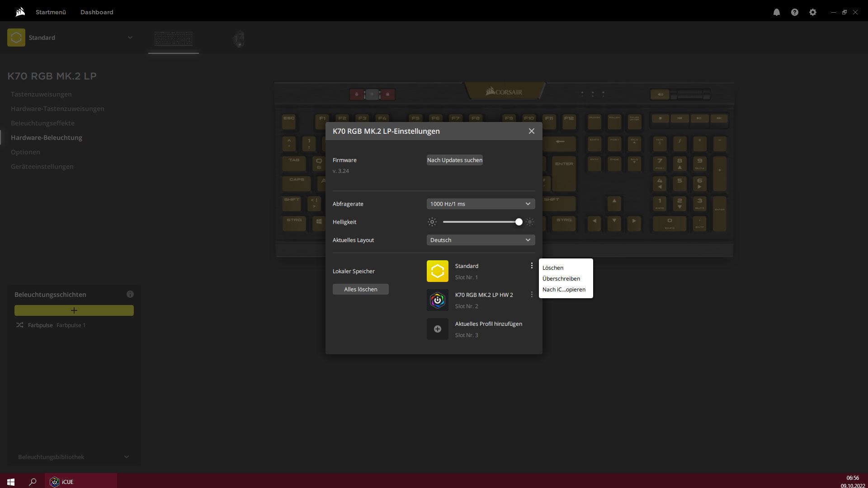
Task: Click Nach Updates suchen button
Action: (455, 160)
